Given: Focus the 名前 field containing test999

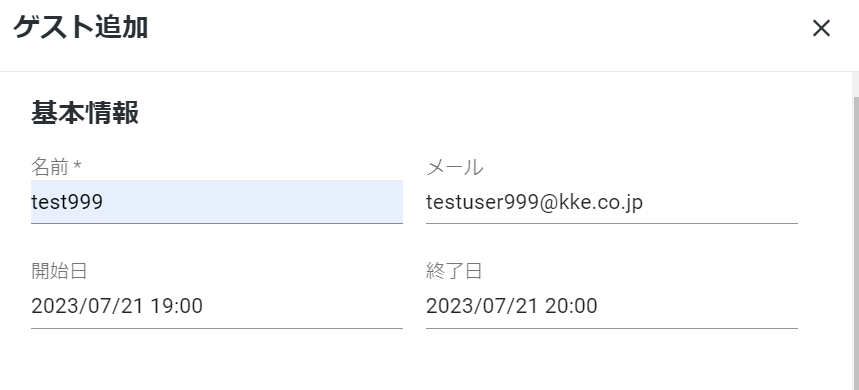Looking at the screenshot, I should point(217,202).
